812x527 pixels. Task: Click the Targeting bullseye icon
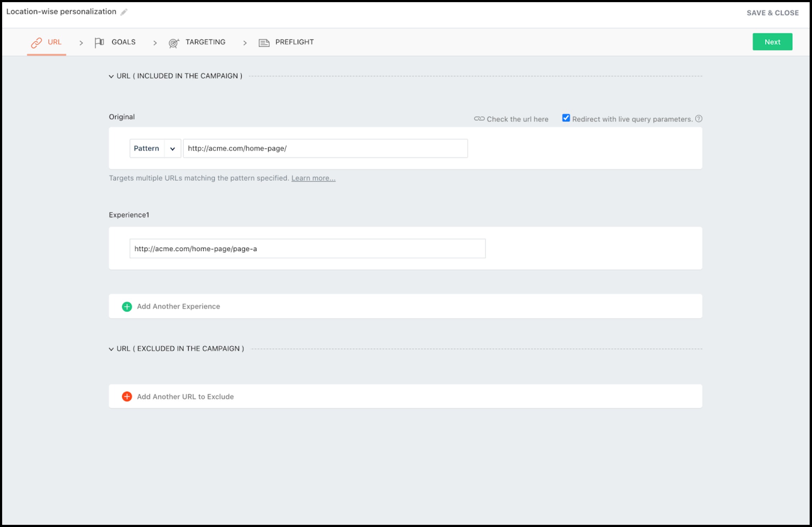point(174,43)
